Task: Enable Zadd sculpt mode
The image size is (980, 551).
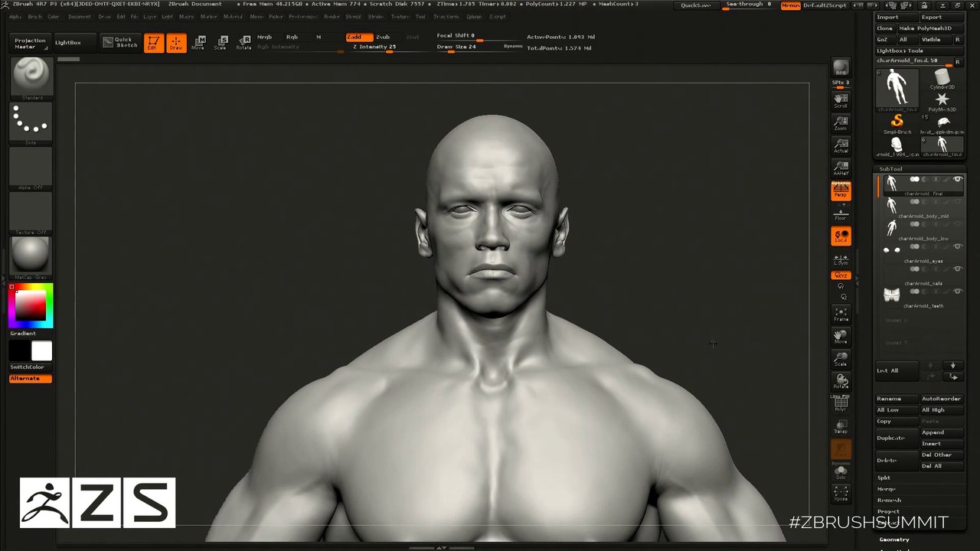Action: pyautogui.click(x=359, y=37)
